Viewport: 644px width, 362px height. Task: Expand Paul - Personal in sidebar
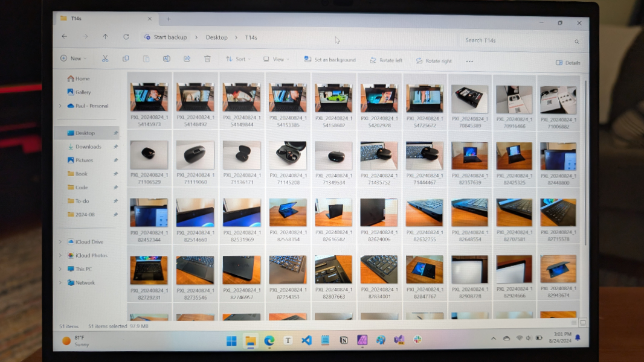click(x=60, y=106)
